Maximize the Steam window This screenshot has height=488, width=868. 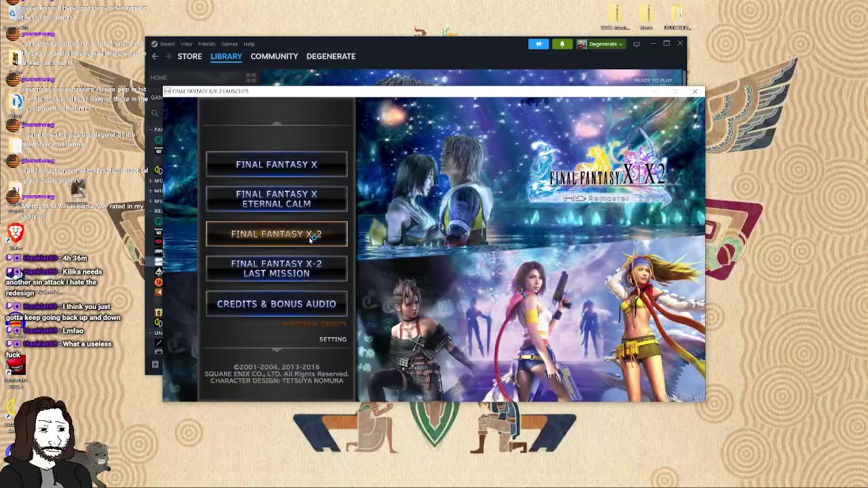coord(667,44)
